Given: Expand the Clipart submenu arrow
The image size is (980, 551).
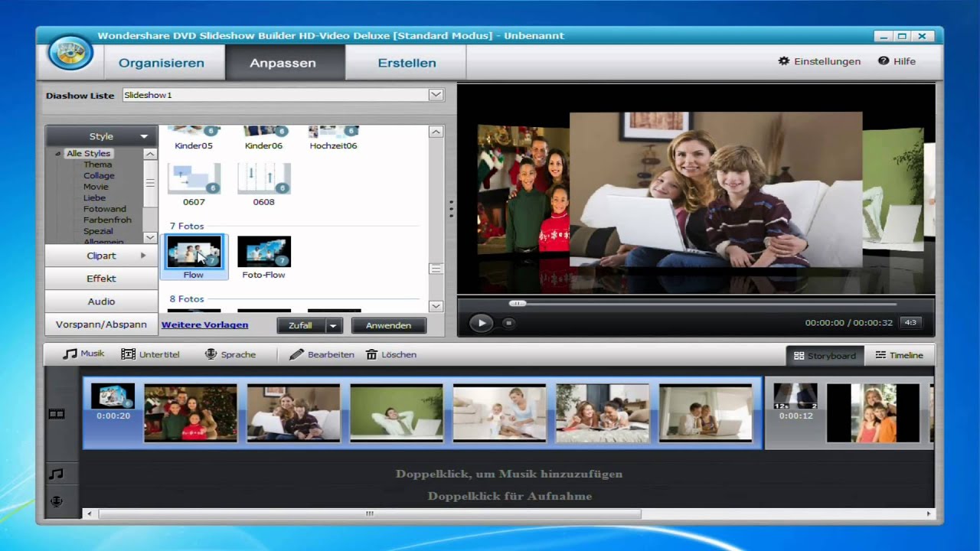Looking at the screenshot, I should 143,256.
